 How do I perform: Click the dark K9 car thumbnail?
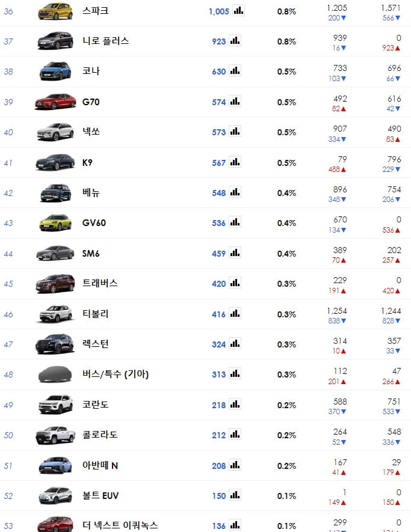click(55, 162)
